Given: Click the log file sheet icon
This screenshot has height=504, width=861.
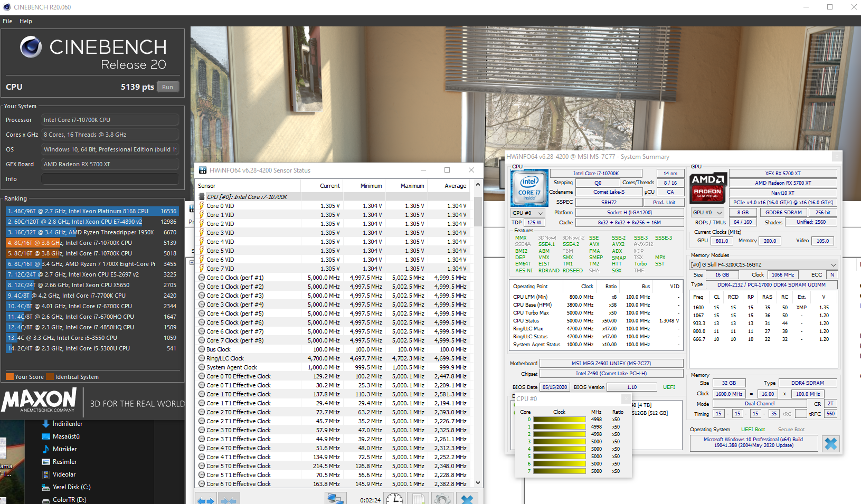Looking at the screenshot, I should click(418, 499).
